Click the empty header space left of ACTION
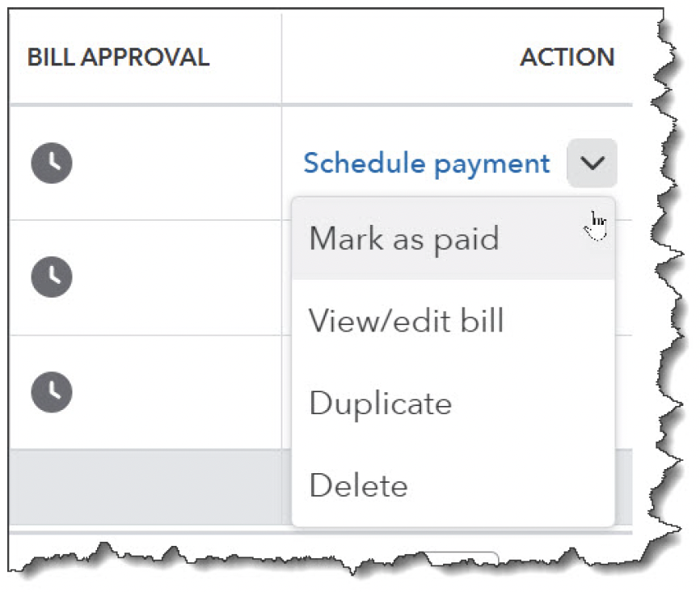This screenshot has height=592, width=700. point(404,57)
